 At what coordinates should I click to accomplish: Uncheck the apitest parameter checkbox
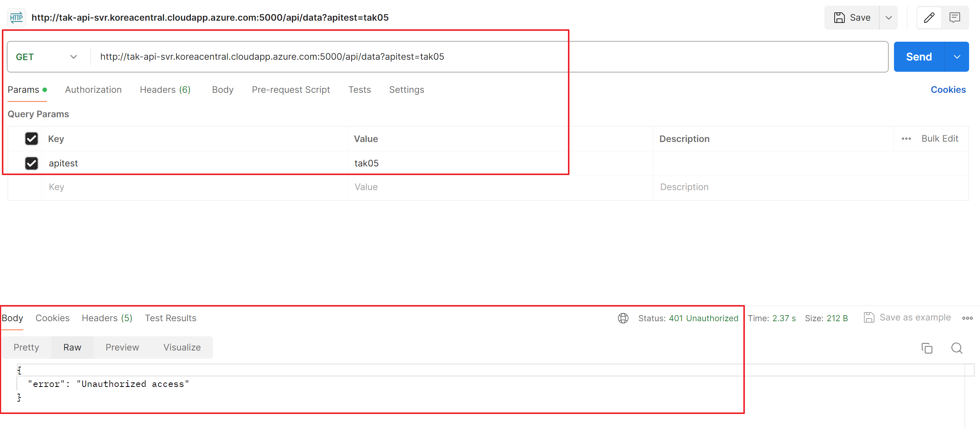click(x=32, y=163)
